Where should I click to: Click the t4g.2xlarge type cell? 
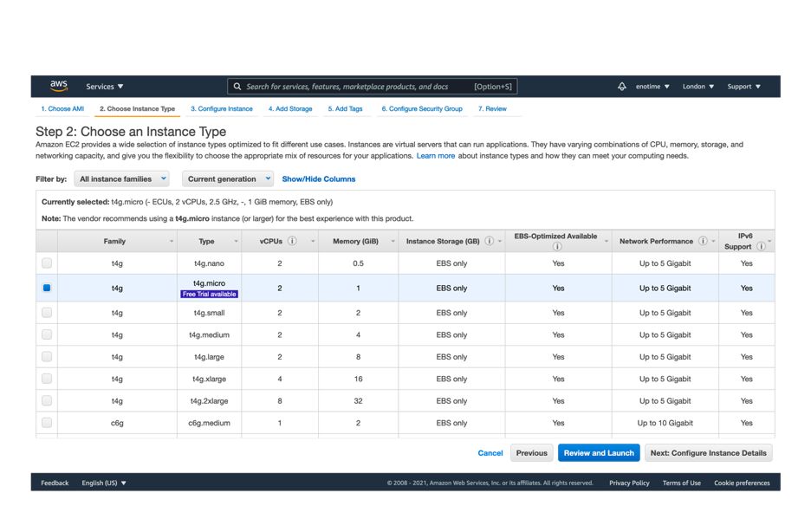(x=209, y=400)
